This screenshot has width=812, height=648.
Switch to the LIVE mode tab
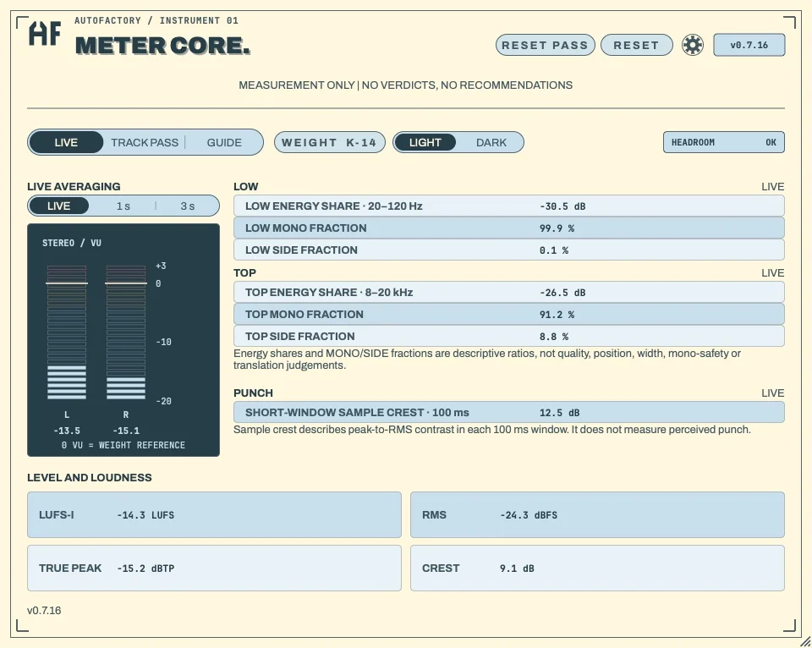click(x=66, y=142)
